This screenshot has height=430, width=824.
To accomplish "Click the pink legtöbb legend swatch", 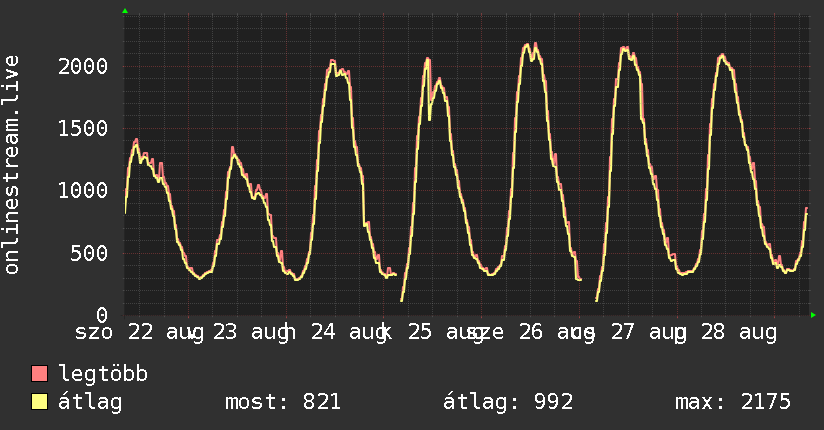I will point(39,373).
